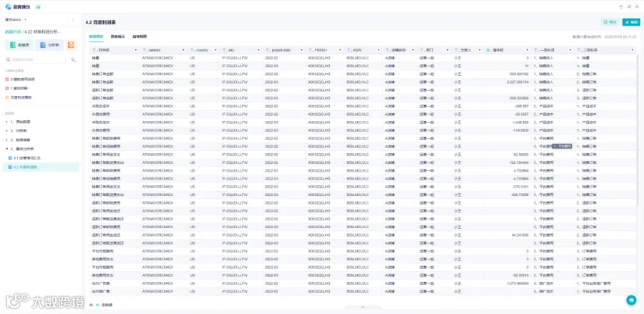
Task: Click the app logo at top left
Action: (19, 7)
